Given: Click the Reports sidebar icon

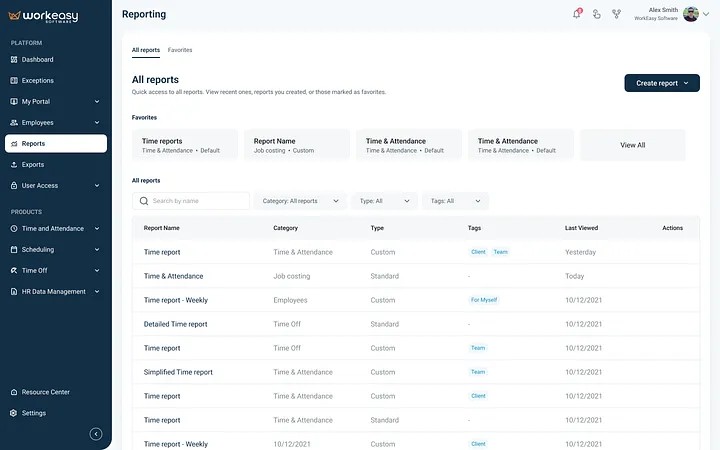Looking at the screenshot, I should (14, 144).
